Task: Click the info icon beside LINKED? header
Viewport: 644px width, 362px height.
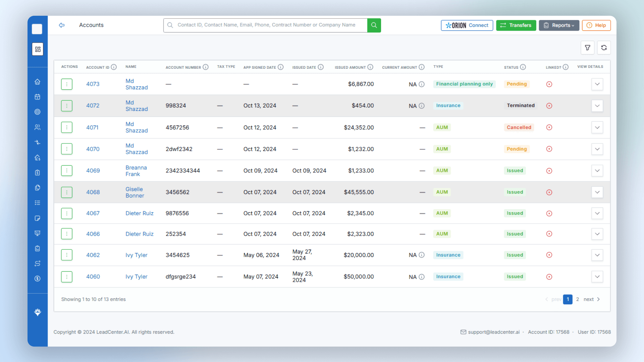Action: tap(566, 67)
